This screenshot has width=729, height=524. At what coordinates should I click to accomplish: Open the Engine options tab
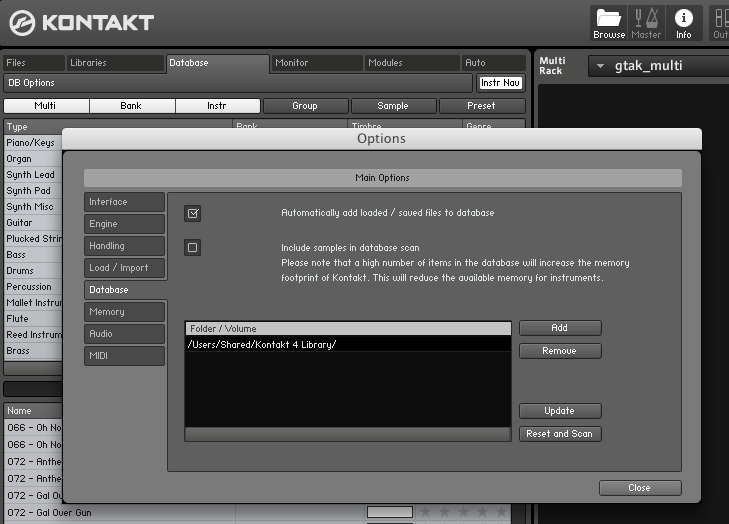click(x=124, y=224)
